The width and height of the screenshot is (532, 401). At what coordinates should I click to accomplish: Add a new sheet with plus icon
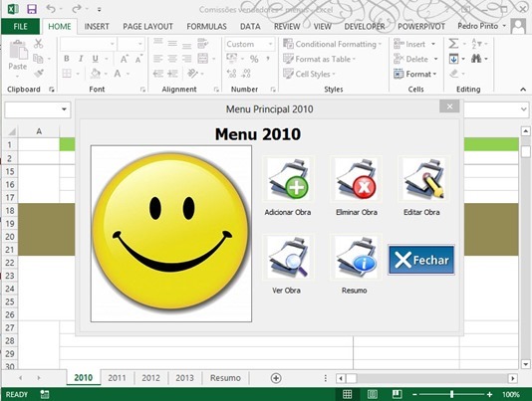(276, 378)
